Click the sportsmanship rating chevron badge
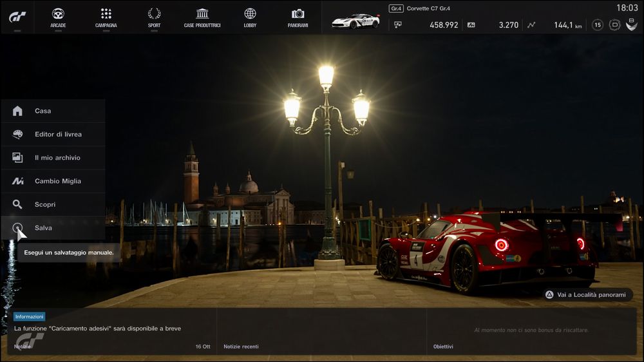Screen dimensions: 644x362 [x=631, y=24]
